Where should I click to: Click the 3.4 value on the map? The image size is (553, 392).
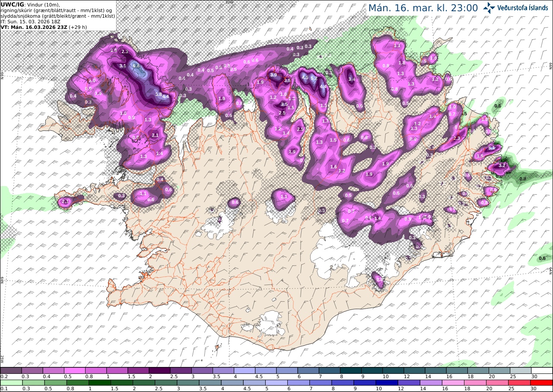(x=352, y=79)
